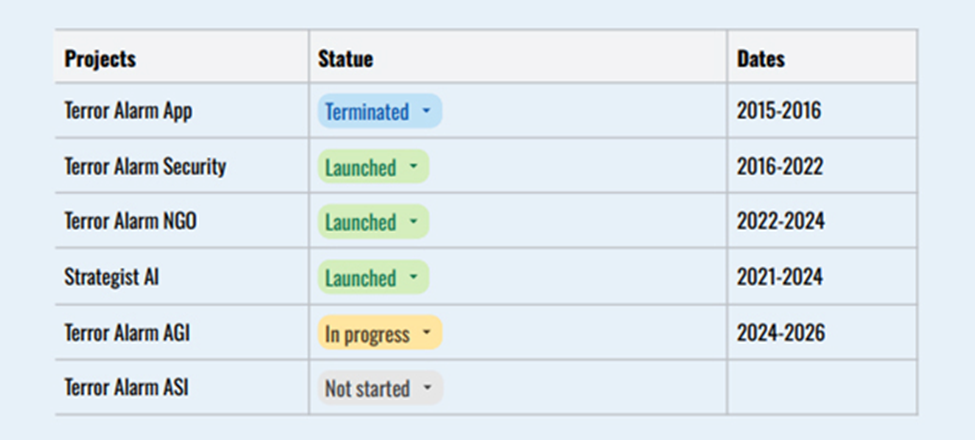Click the Strategist AI project cell
This screenshot has height=440, width=975.
tap(111, 277)
